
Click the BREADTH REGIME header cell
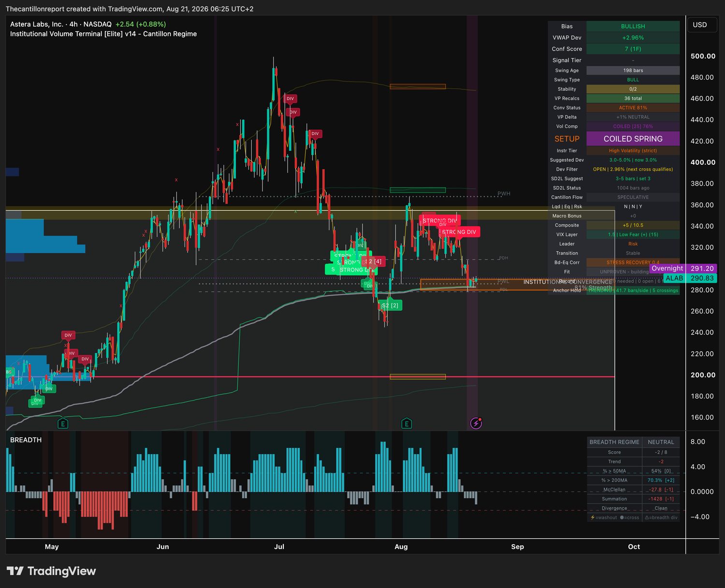pyautogui.click(x=614, y=442)
